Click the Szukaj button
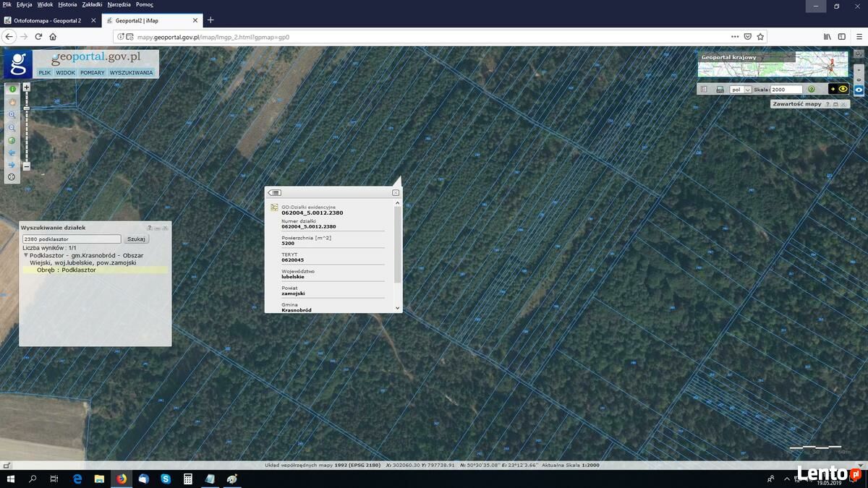868x488 pixels. click(136, 239)
